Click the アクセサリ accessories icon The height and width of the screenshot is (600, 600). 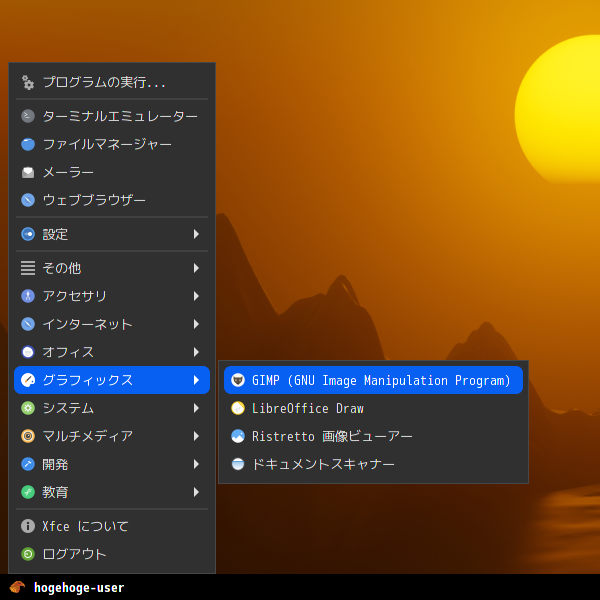coord(28,296)
